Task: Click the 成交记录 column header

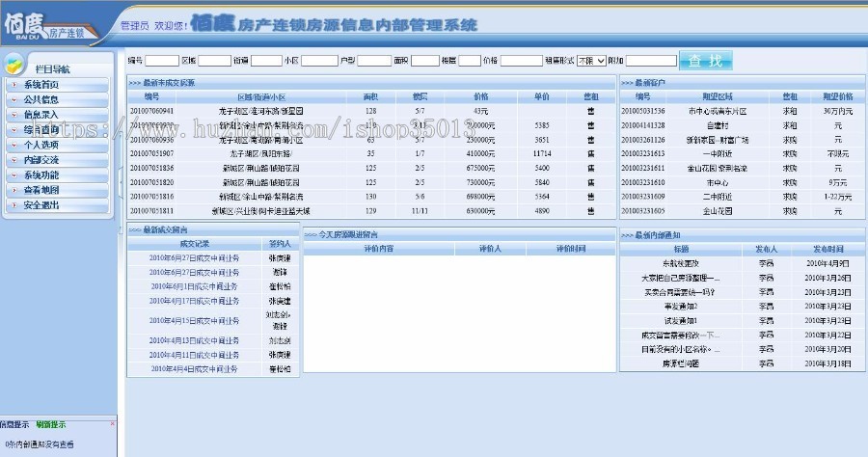Action: [x=194, y=243]
